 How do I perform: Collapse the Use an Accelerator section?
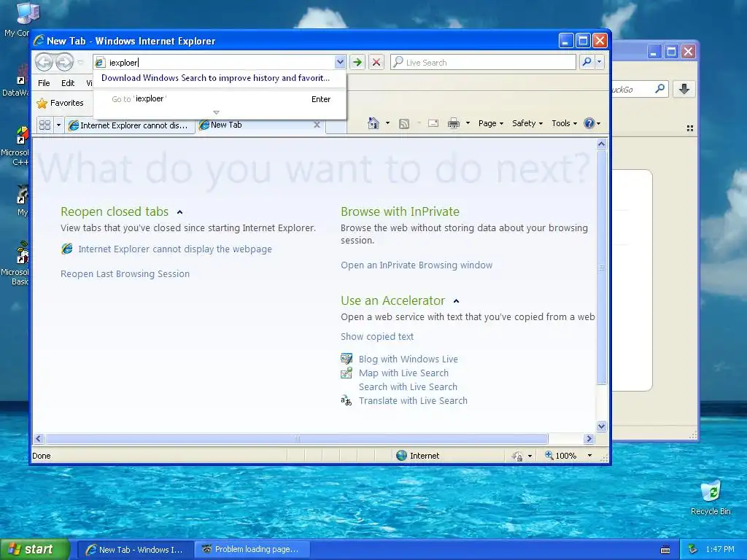[457, 301]
